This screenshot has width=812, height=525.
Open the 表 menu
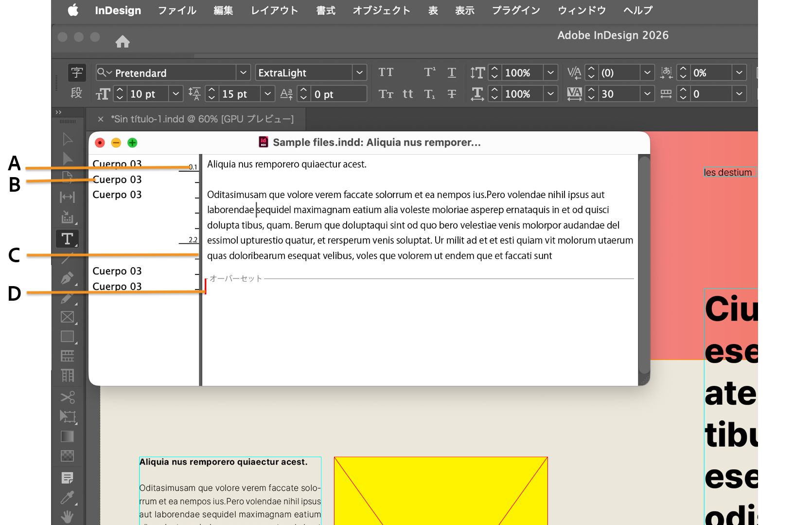pyautogui.click(x=433, y=10)
